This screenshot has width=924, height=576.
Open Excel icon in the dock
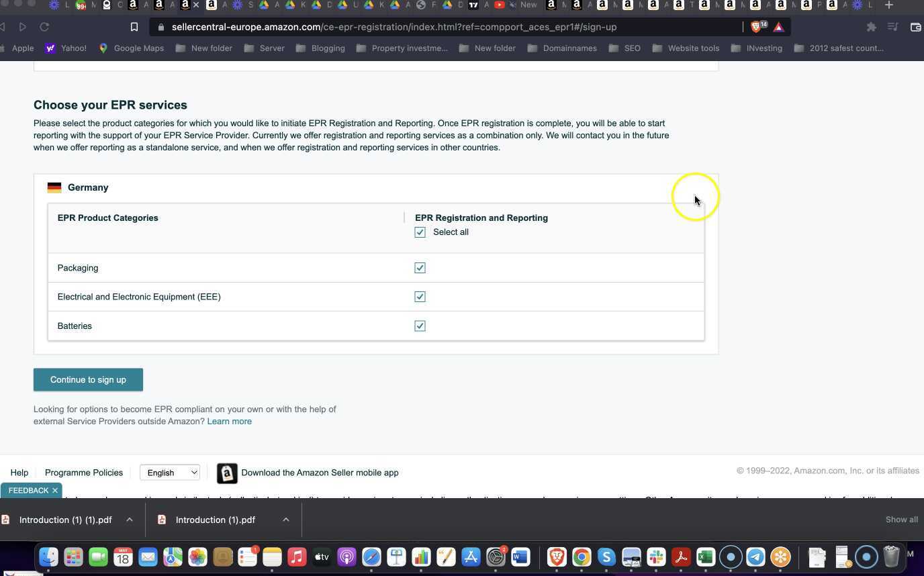pyautogui.click(x=705, y=557)
